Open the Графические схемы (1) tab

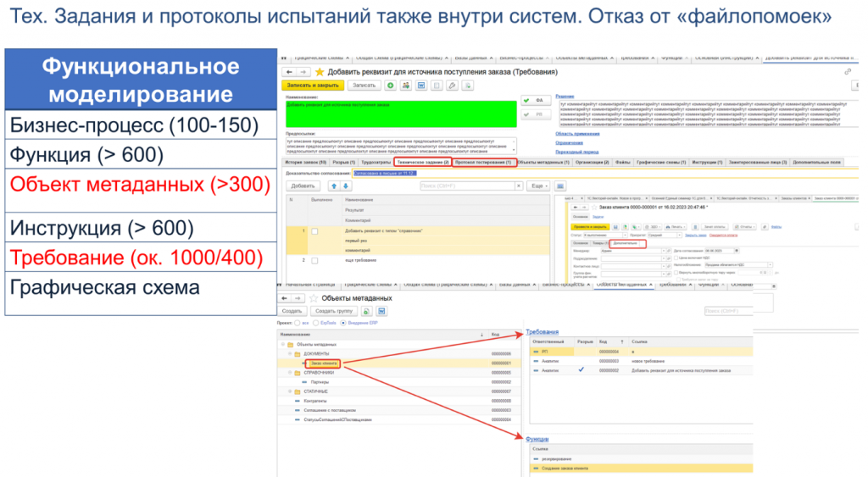[661, 162]
